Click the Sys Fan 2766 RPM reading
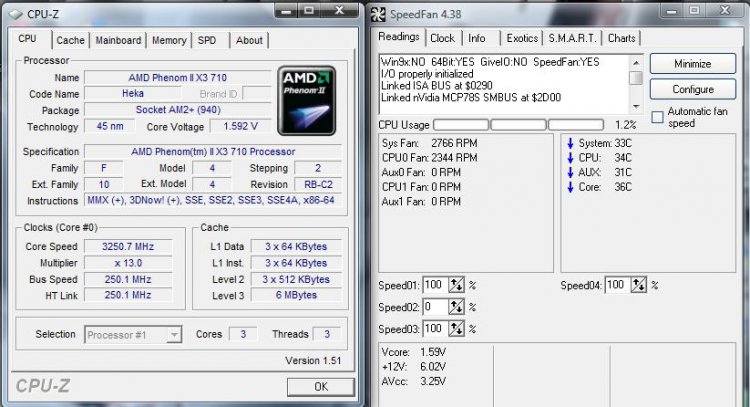This screenshot has width=750, height=407. click(430, 143)
